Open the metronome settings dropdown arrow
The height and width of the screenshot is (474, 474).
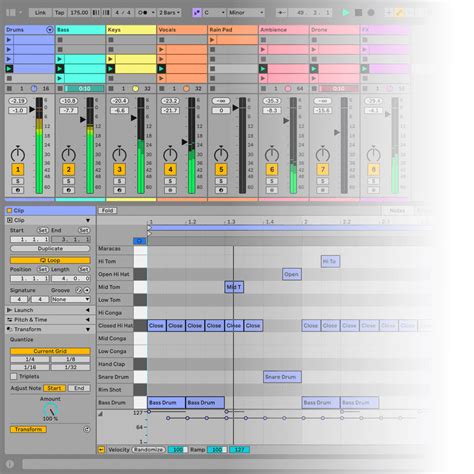(x=153, y=13)
